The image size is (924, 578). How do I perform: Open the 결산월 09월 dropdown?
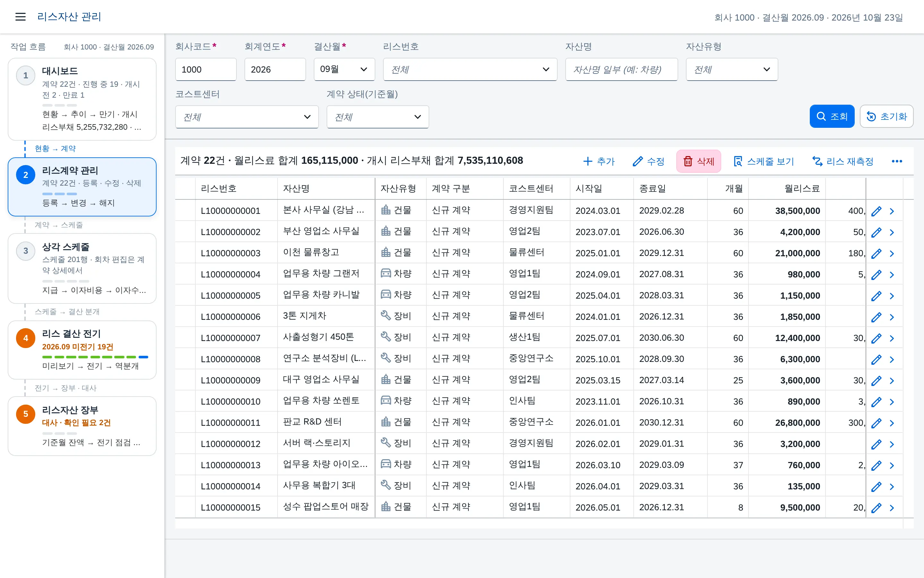pos(344,69)
